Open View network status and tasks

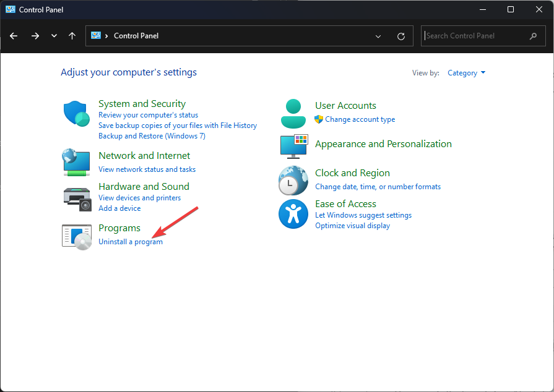(147, 169)
